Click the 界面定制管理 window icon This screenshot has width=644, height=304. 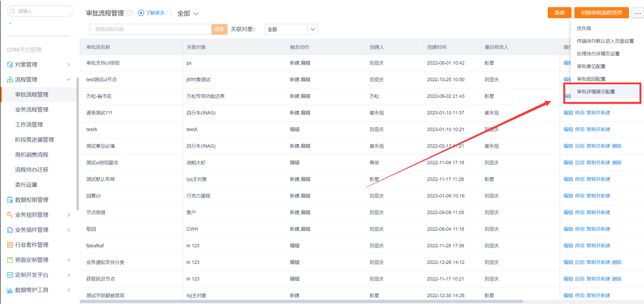click(10, 260)
